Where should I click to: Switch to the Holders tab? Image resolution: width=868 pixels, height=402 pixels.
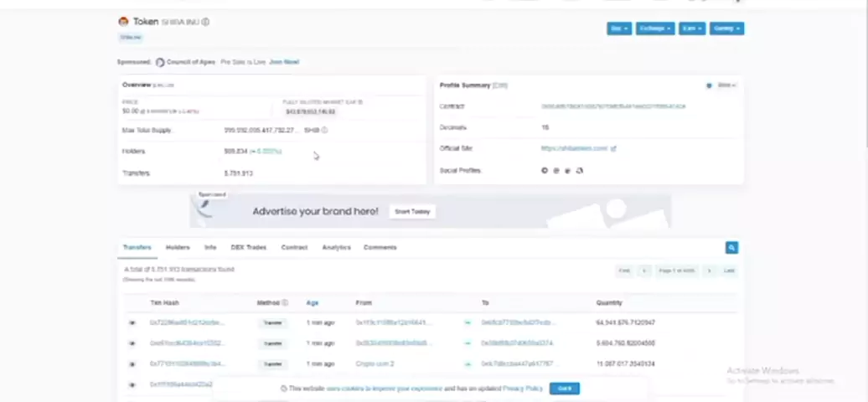click(178, 248)
